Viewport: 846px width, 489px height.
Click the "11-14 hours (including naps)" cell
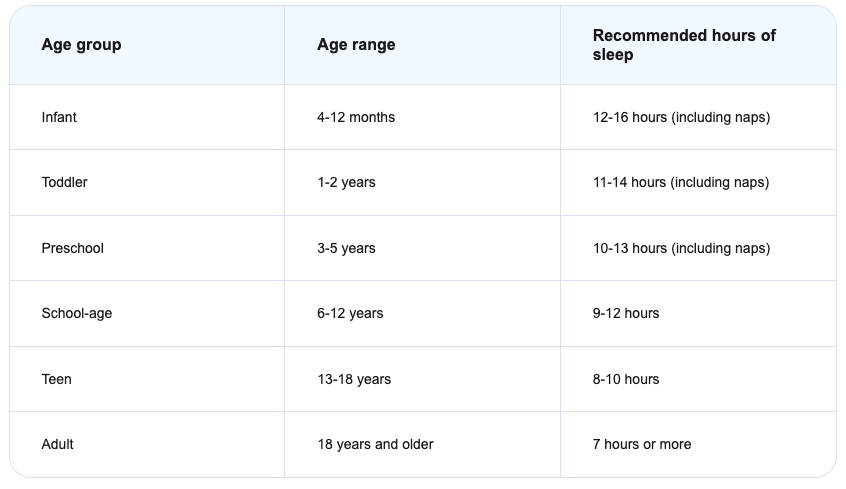pyautogui.click(x=681, y=182)
